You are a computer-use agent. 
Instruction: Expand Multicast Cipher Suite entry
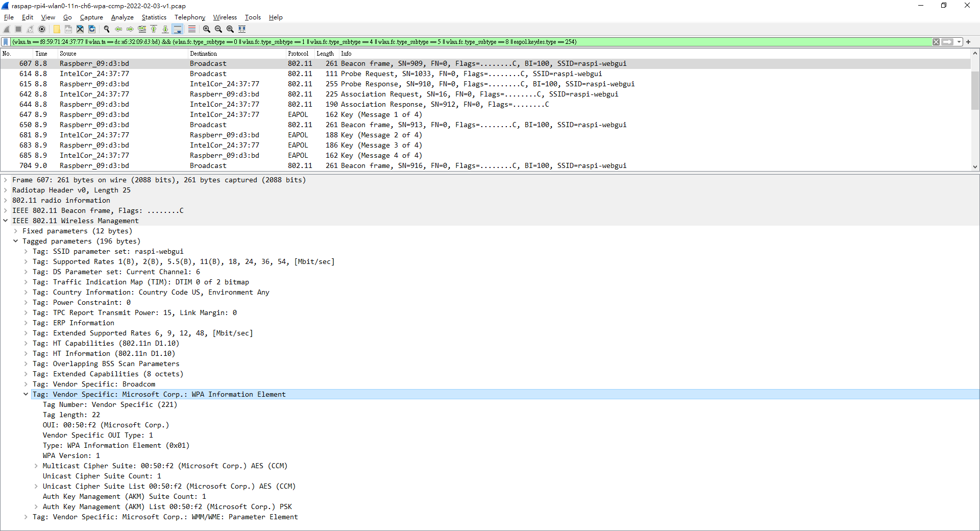coord(36,466)
